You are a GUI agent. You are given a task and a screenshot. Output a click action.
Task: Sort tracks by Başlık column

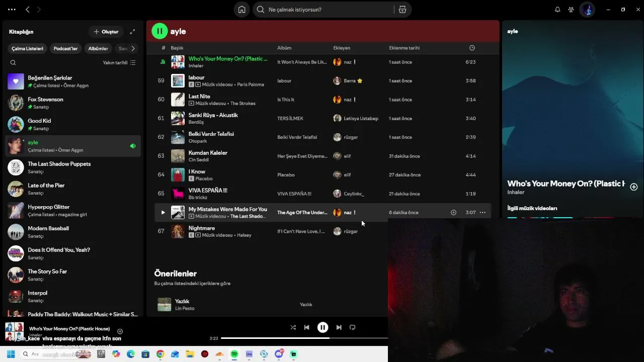click(177, 48)
